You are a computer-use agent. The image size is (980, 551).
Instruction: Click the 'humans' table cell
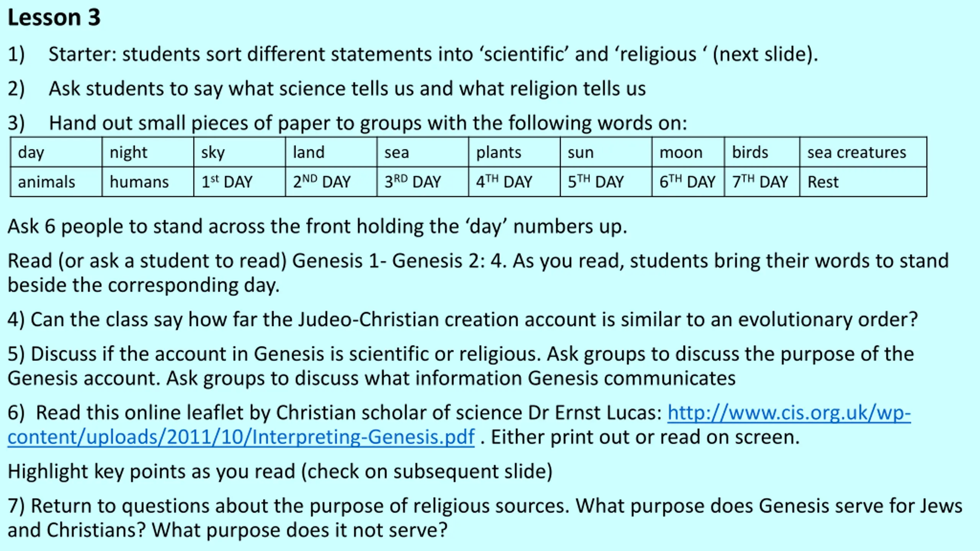[x=148, y=182]
